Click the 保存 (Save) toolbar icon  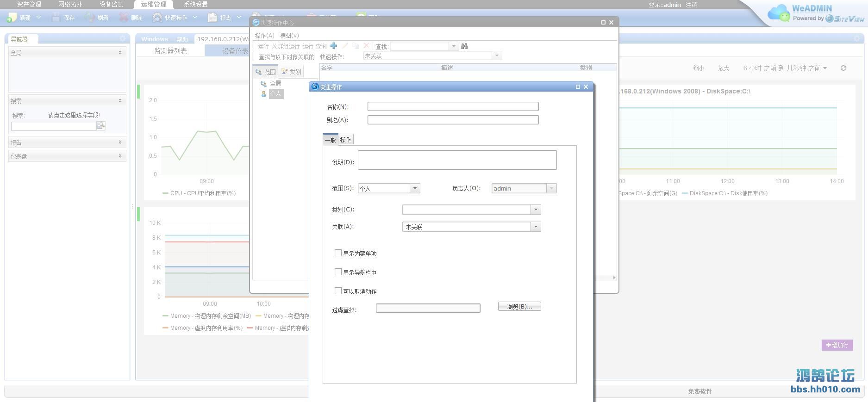point(56,18)
